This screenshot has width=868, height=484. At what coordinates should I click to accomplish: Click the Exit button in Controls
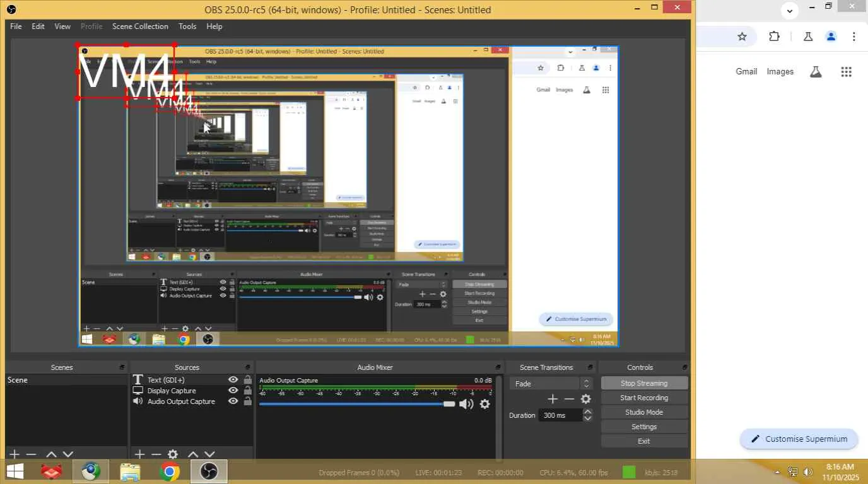pos(644,441)
